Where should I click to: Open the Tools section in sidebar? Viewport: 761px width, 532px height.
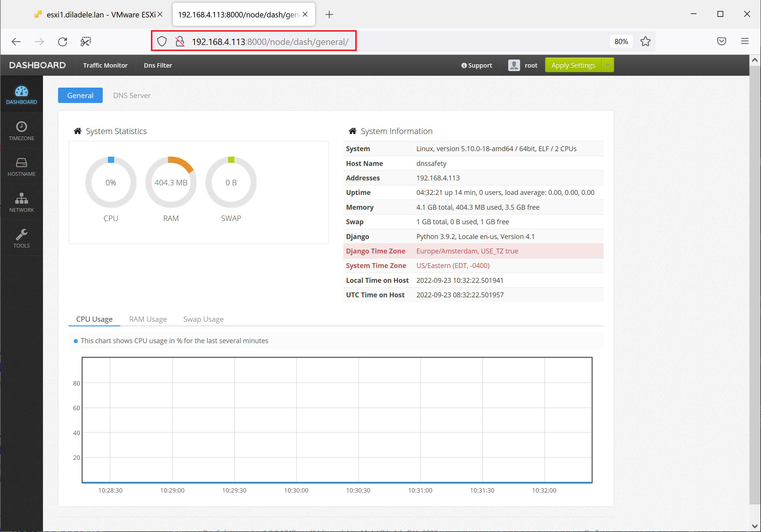[21, 238]
